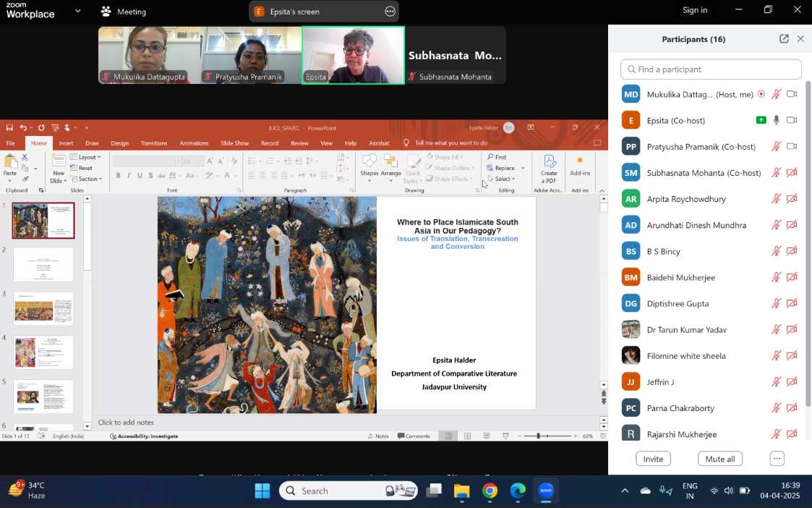Open the File menu in PowerPoint

[10, 143]
